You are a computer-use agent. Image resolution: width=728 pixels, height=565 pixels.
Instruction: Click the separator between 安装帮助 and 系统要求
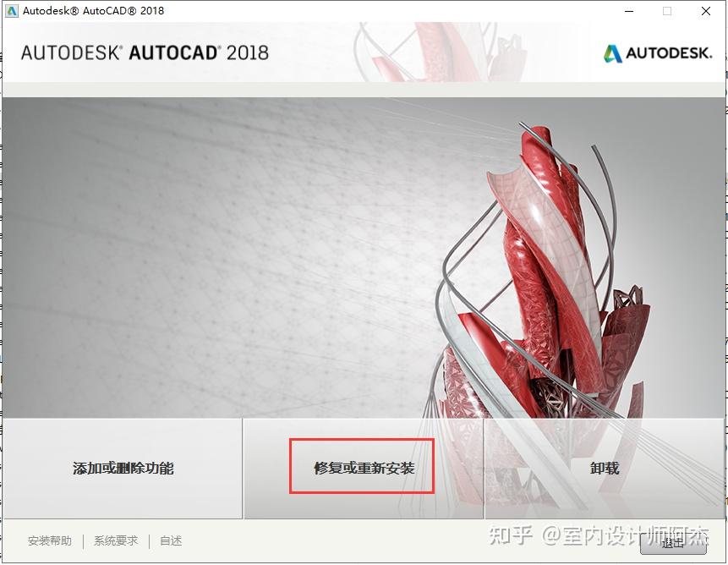tap(83, 540)
